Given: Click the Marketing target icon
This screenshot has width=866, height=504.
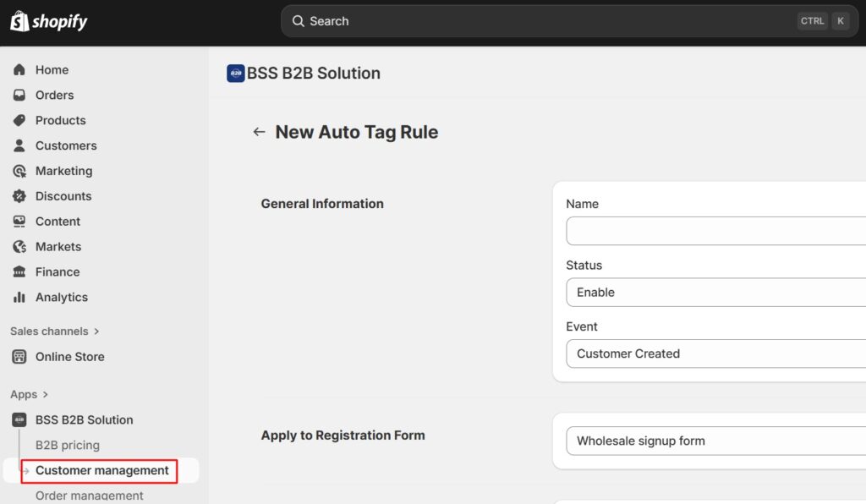Looking at the screenshot, I should 19,171.
